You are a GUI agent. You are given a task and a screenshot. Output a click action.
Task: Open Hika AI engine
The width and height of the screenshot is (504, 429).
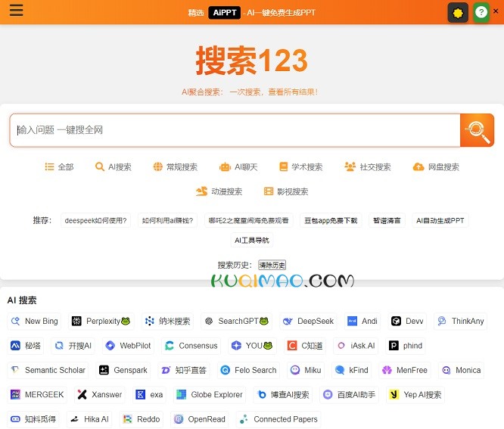point(89,419)
